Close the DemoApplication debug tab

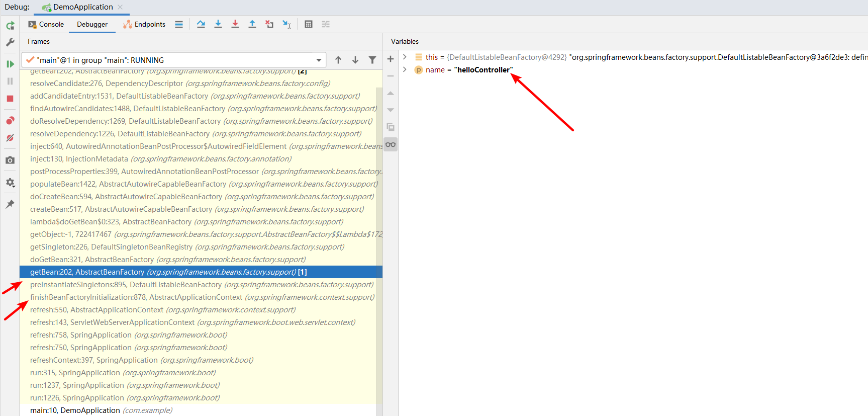click(x=120, y=7)
